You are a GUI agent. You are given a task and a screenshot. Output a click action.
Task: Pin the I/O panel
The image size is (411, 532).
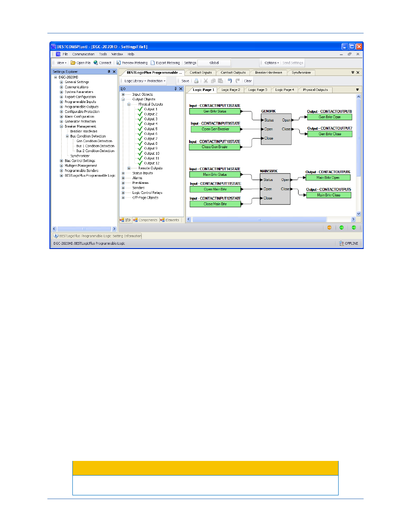(175, 89)
